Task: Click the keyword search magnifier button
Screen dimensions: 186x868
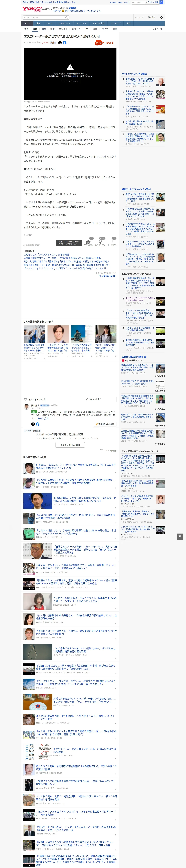Action: [x=66, y=18]
